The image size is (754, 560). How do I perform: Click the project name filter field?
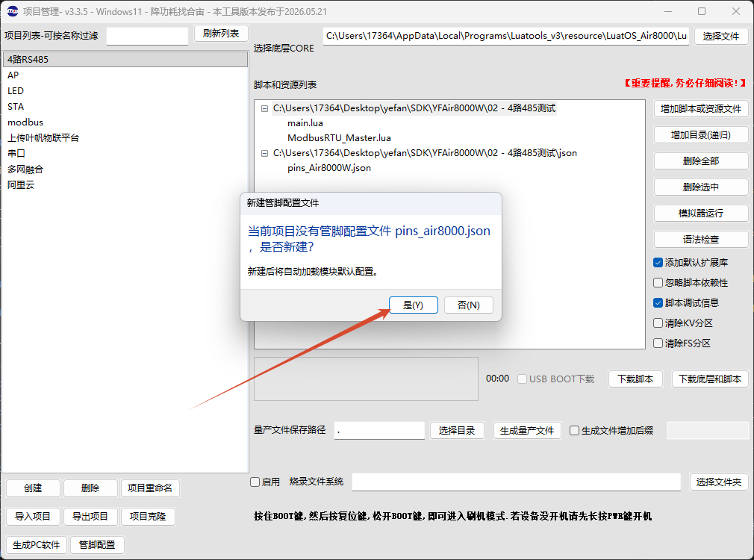[x=147, y=36]
